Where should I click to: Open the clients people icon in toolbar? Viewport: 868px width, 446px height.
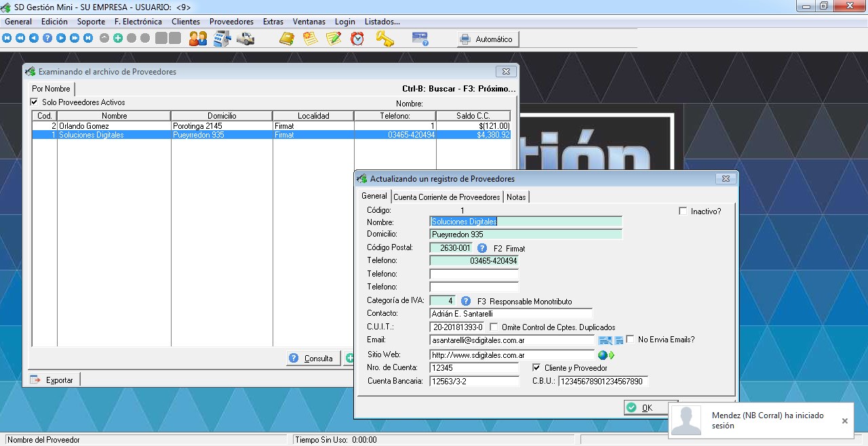[198, 39]
